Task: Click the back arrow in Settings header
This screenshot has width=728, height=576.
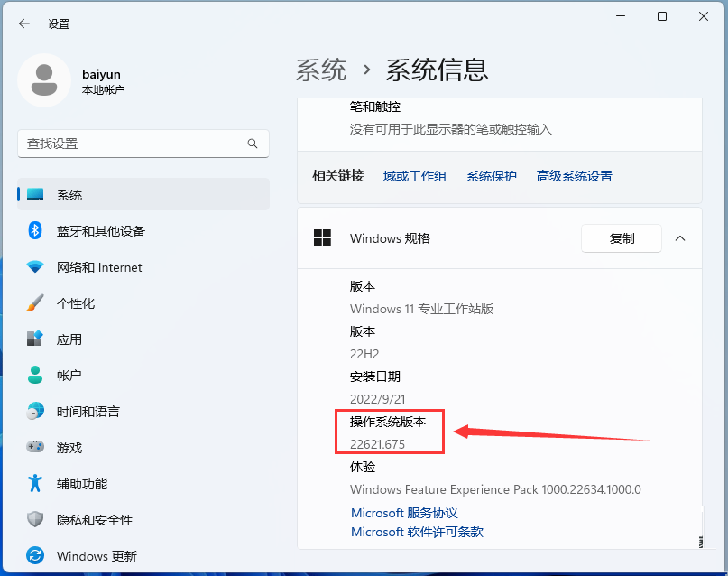Action: coord(24,24)
